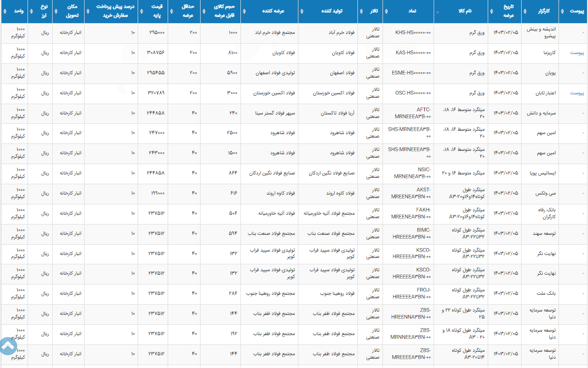Open the پیوست link in the اعتبار تابان row

[577, 93]
